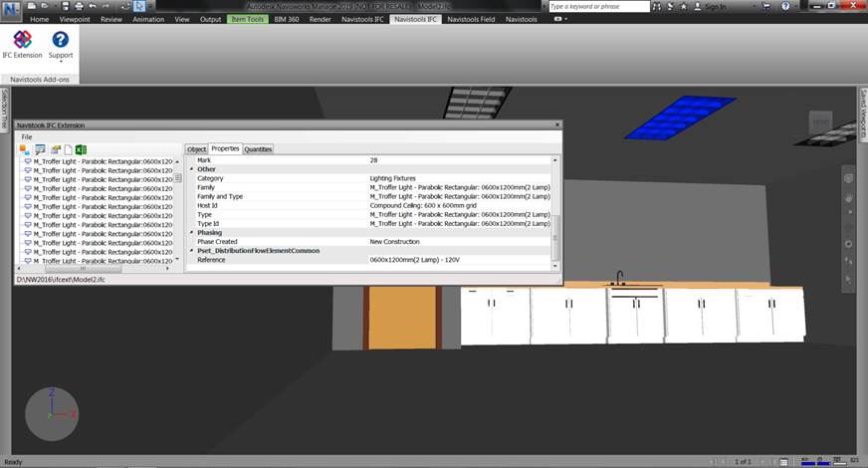Open the Viewpoint ribbon tab

point(75,19)
